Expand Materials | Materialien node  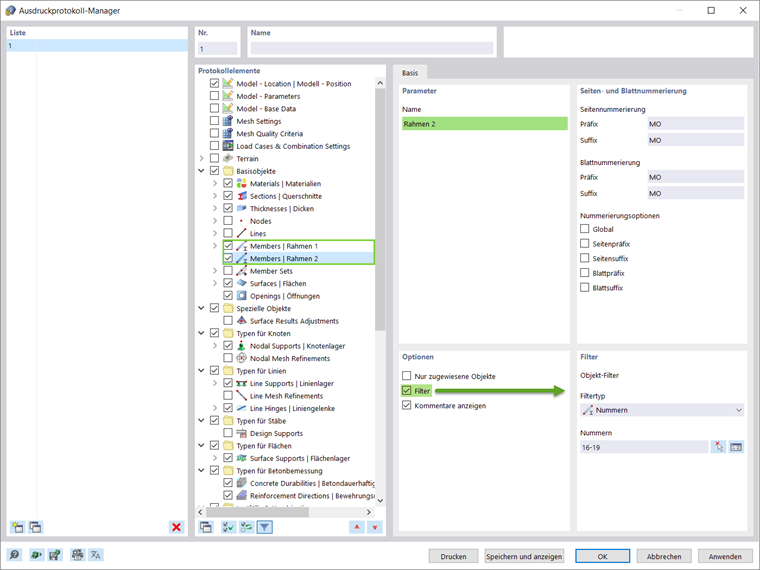[215, 183]
